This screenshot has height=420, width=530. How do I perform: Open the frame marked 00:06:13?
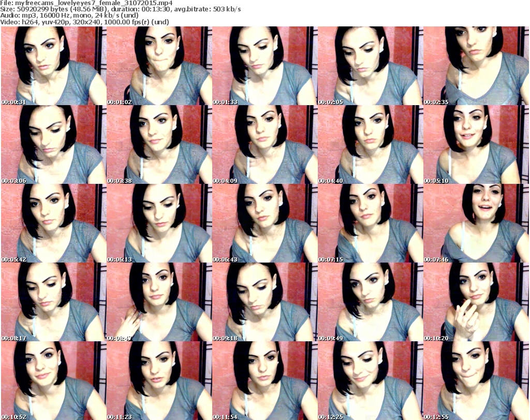(x=159, y=223)
